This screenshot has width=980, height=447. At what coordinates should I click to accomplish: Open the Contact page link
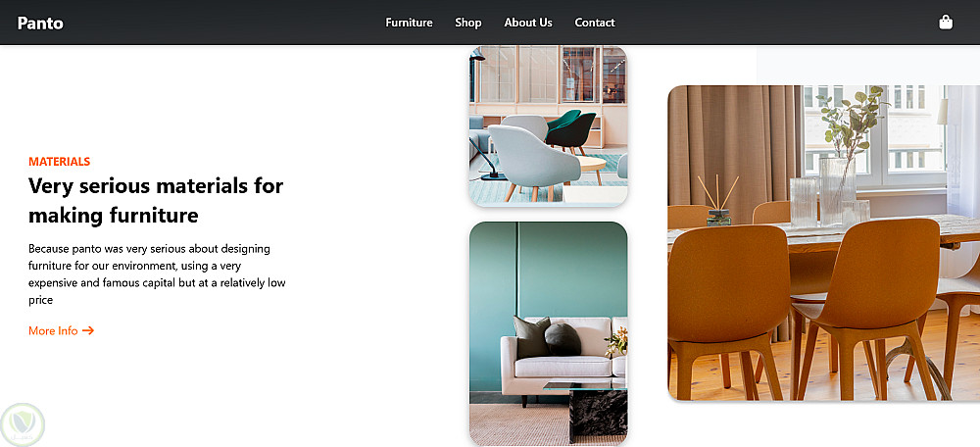[x=595, y=23]
